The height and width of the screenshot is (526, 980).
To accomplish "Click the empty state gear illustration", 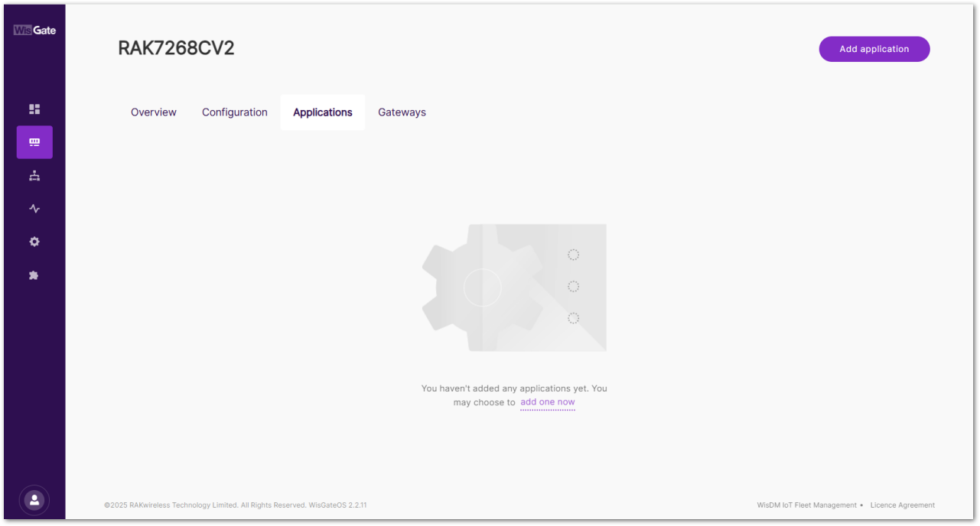I will (514, 287).
